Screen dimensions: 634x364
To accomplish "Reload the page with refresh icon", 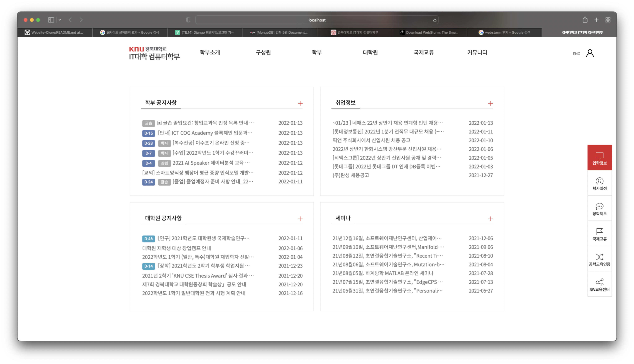I will [x=434, y=20].
